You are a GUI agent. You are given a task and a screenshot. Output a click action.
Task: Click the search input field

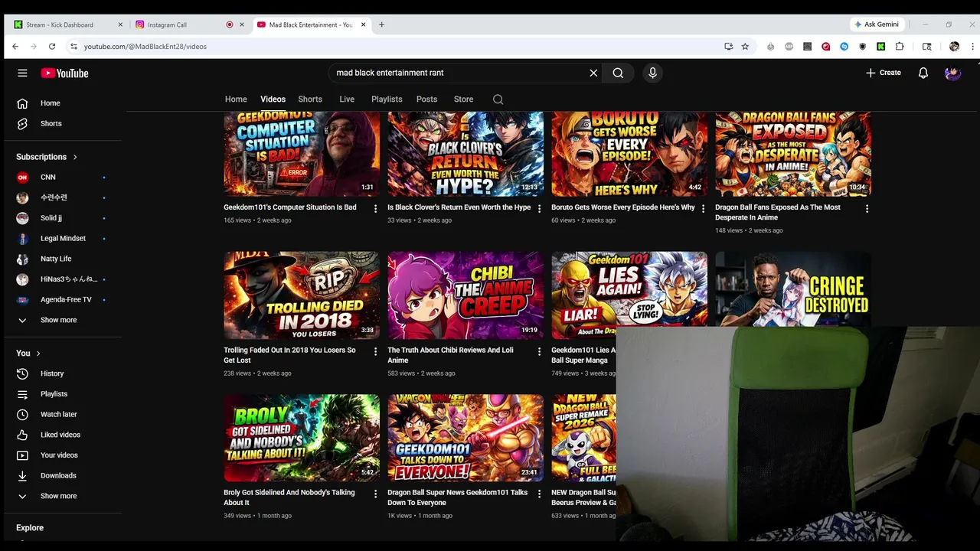click(x=459, y=73)
